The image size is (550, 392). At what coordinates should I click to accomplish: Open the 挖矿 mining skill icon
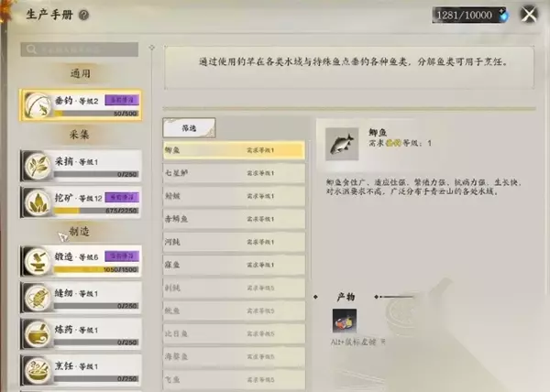pyautogui.click(x=38, y=202)
